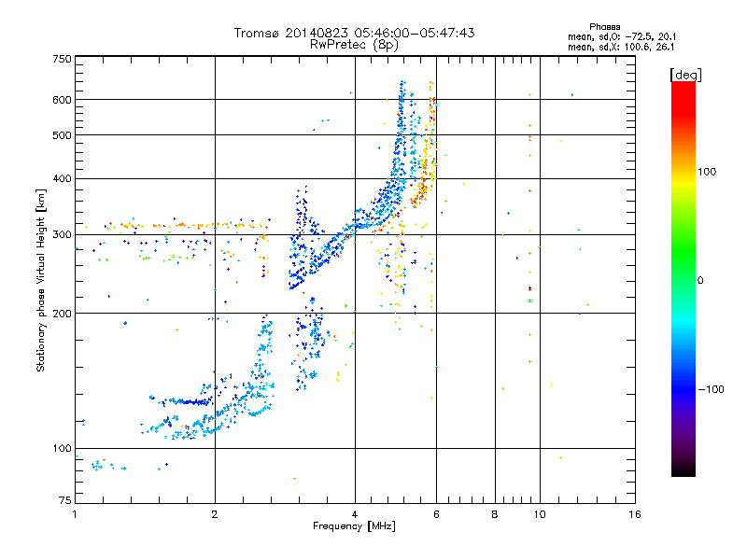Click the y-axis tick label '200'

62,314
